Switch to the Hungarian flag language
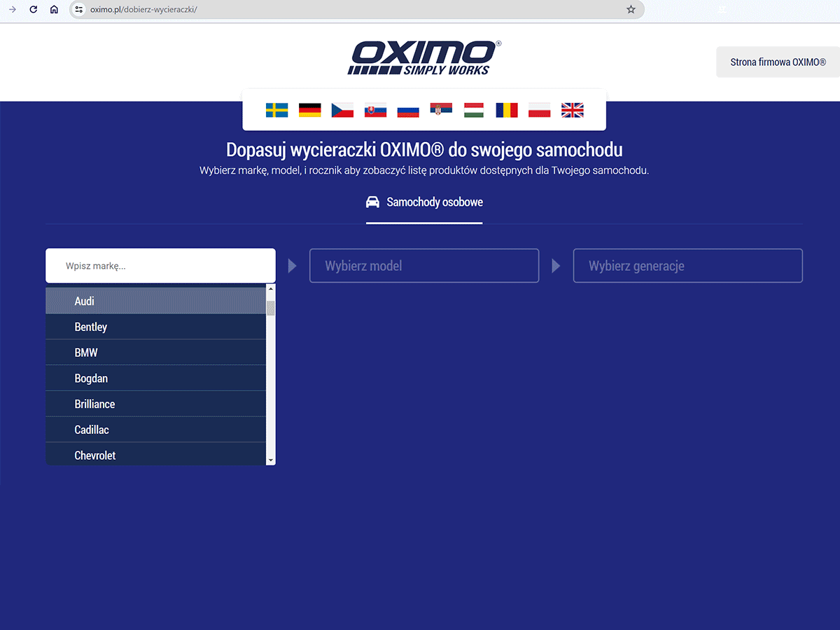Viewport: 840px width, 630px height. [x=474, y=110]
